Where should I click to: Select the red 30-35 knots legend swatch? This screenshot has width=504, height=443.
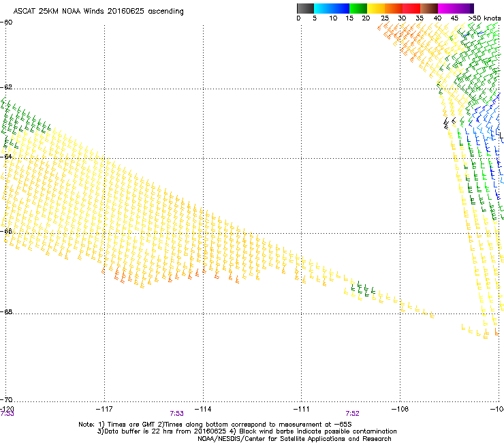[411, 8]
